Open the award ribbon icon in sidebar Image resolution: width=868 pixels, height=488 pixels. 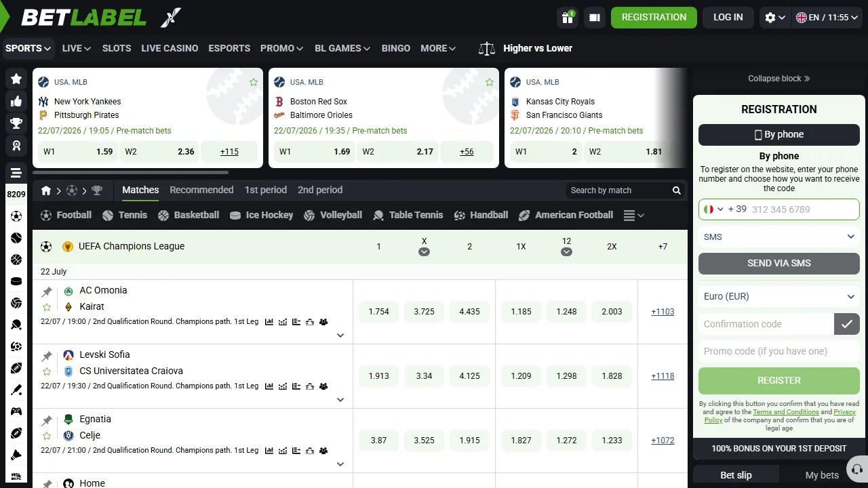pos(16,145)
